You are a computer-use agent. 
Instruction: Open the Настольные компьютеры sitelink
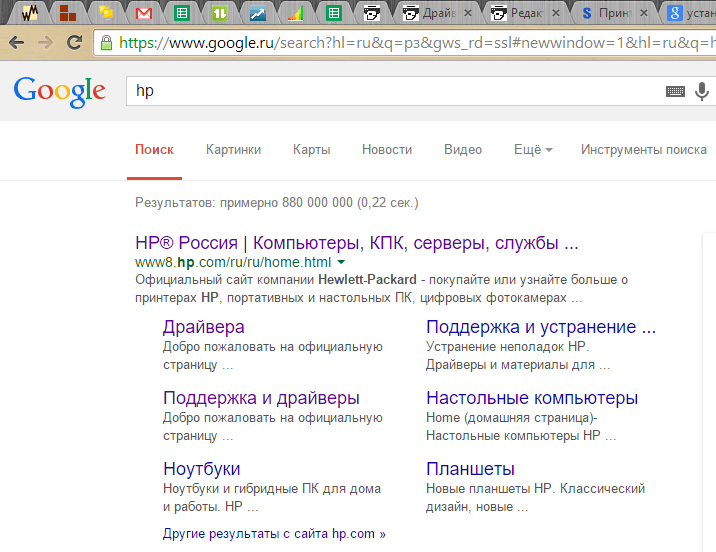(x=532, y=399)
